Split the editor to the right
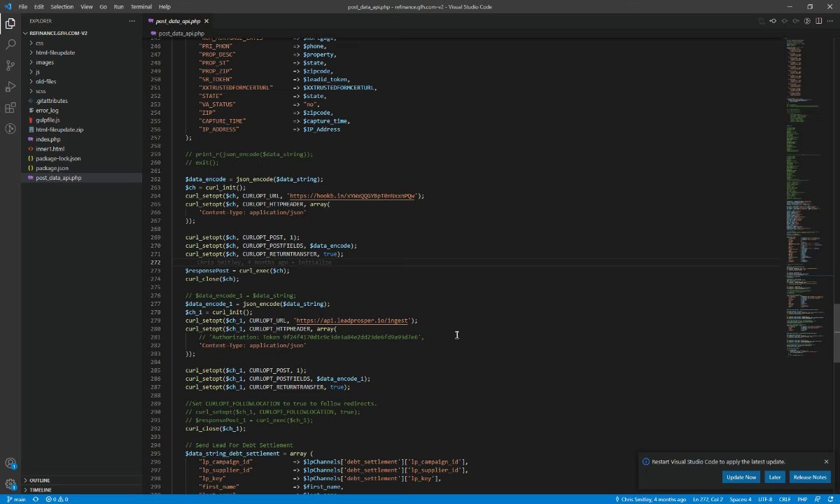The image size is (840, 504). click(818, 21)
